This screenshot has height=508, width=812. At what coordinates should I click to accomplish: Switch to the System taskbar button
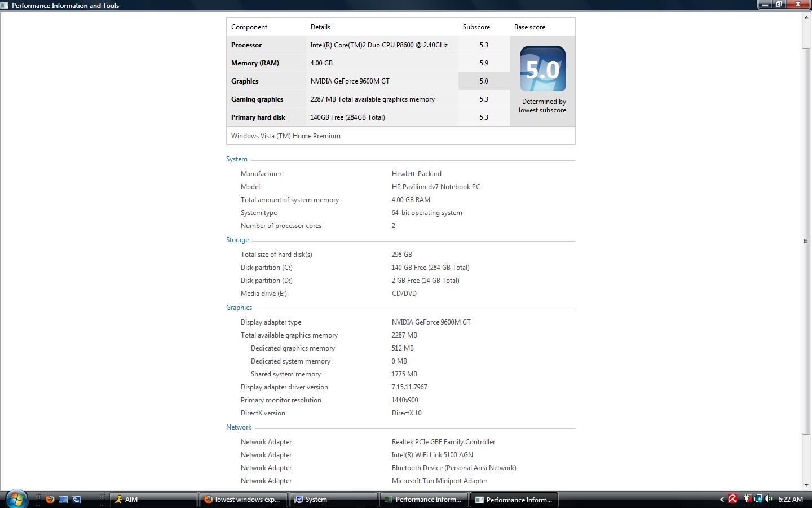pos(334,500)
